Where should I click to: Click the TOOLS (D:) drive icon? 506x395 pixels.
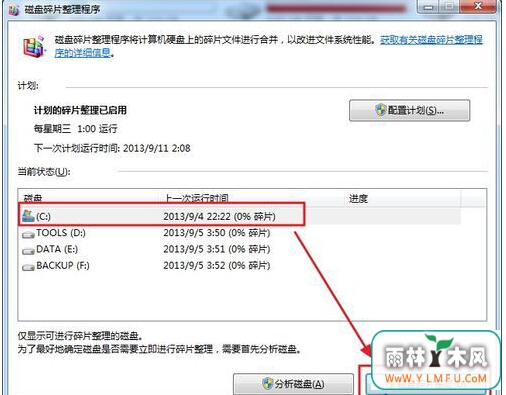click(28, 235)
